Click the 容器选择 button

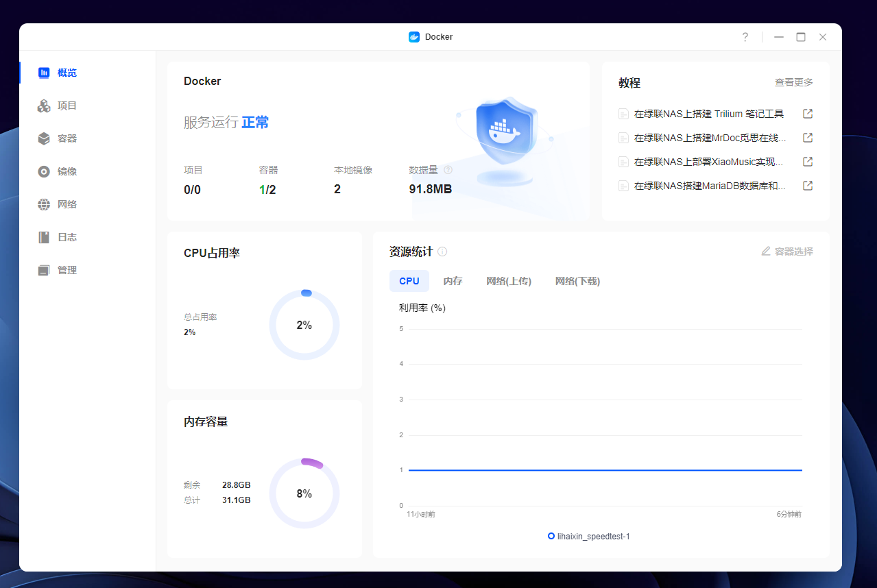pyautogui.click(x=787, y=252)
